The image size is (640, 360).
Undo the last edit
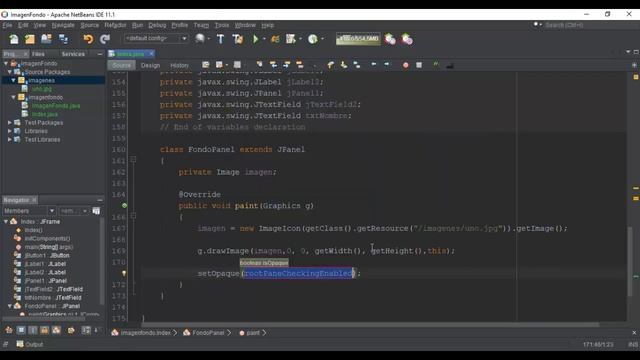click(88, 39)
